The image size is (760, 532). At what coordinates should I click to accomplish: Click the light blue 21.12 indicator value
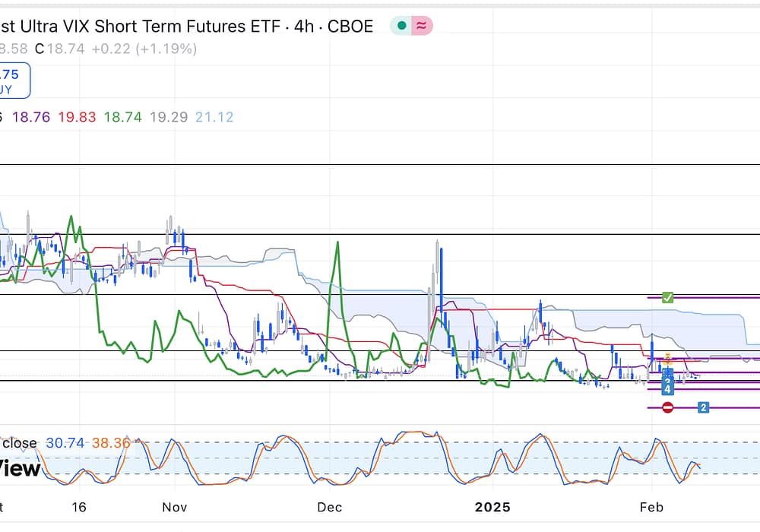(x=214, y=117)
